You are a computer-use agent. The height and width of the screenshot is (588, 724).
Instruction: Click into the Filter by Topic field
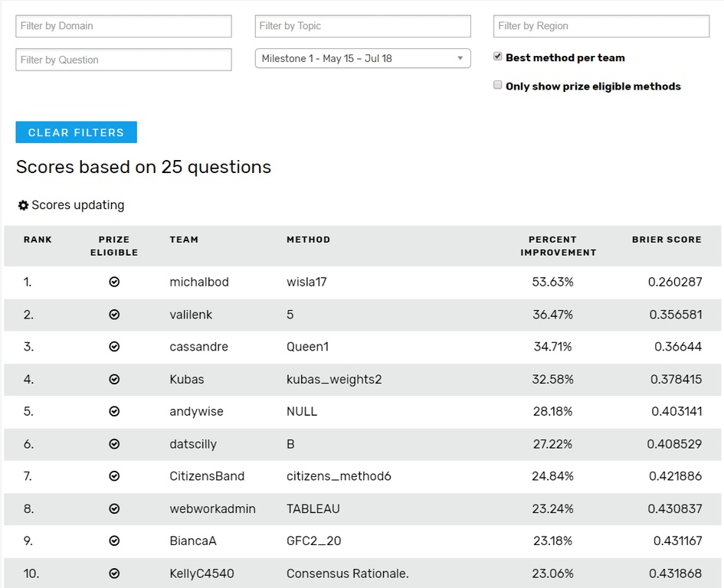click(362, 26)
